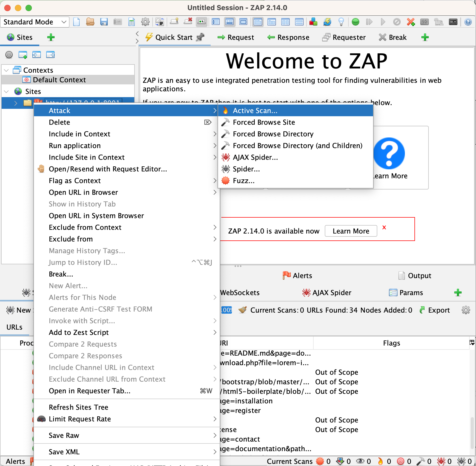Screen dimensions: 476x466
Task: Click the spider scan progress bar
Action: coord(227,310)
